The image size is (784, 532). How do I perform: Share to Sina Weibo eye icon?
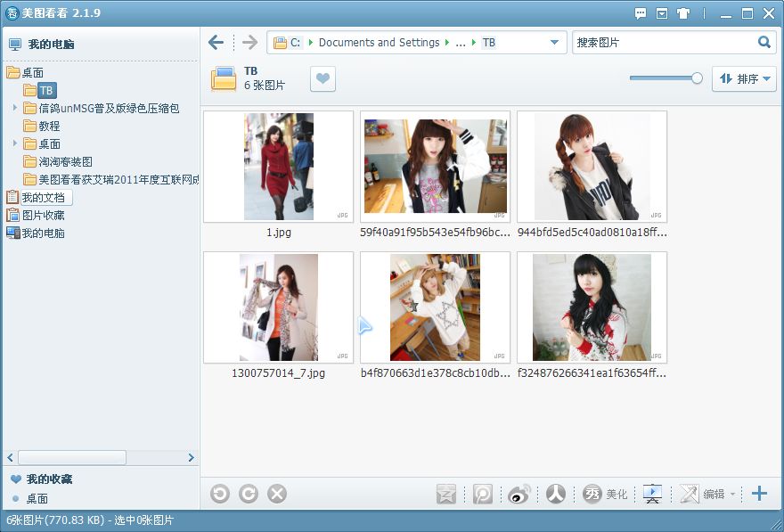tap(519, 494)
